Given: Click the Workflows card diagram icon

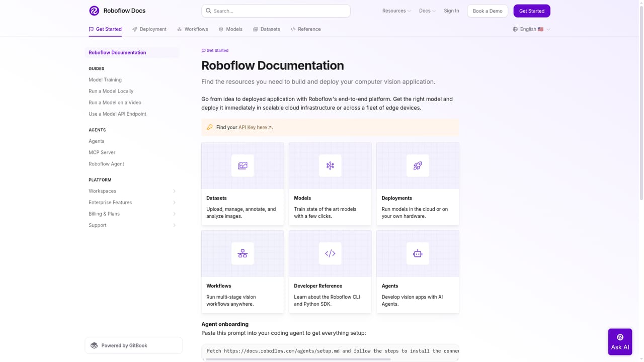Looking at the screenshot, I should pyautogui.click(x=243, y=253).
